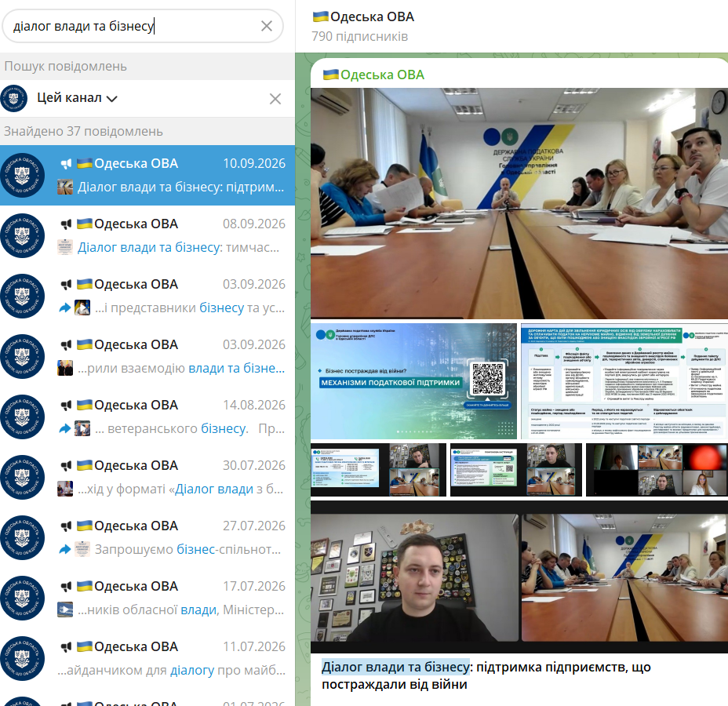
Task: Expand the "Цей канал" dropdown chevron
Action: point(112,98)
